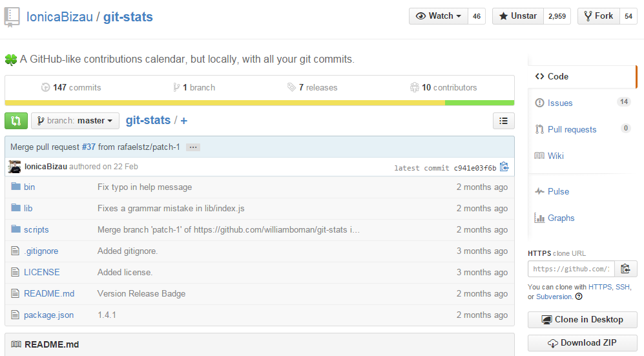
Task: Click the scripts folder icon
Action: [16, 229]
